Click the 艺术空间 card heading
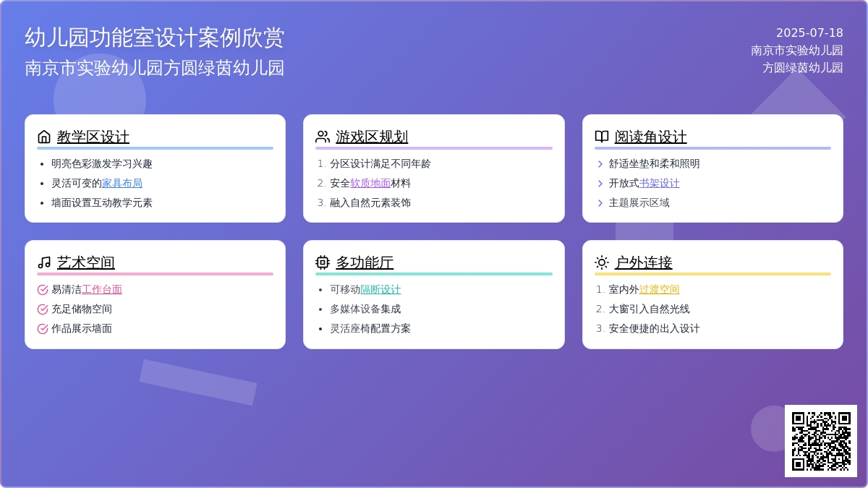This screenshot has width=868, height=488. 86,262
